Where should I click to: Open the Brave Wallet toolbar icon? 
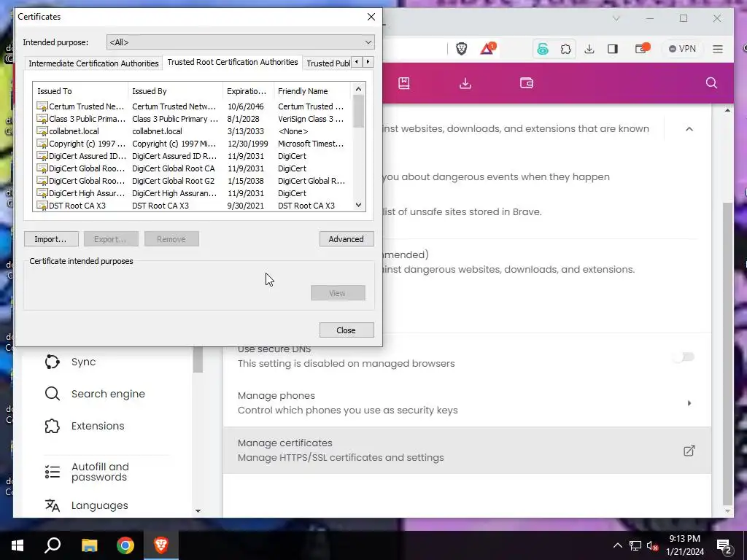643,49
